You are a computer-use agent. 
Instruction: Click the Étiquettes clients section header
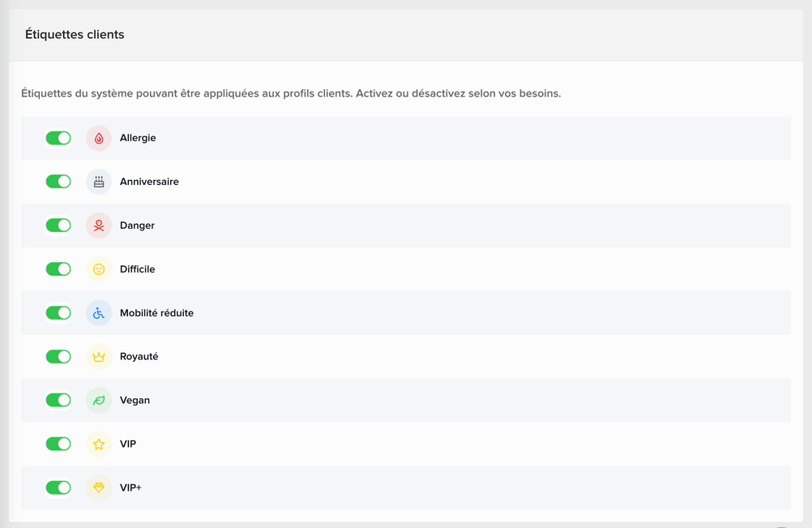[x=75, y=35]
